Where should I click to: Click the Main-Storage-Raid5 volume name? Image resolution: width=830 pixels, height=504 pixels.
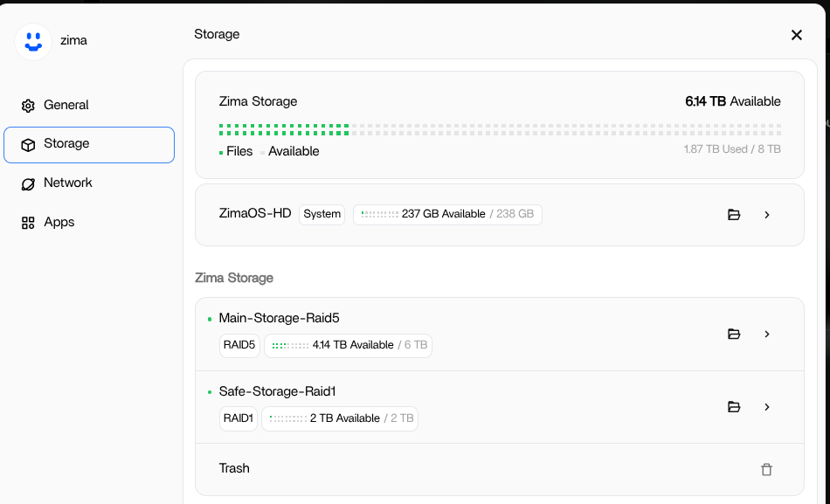point(273,318)
